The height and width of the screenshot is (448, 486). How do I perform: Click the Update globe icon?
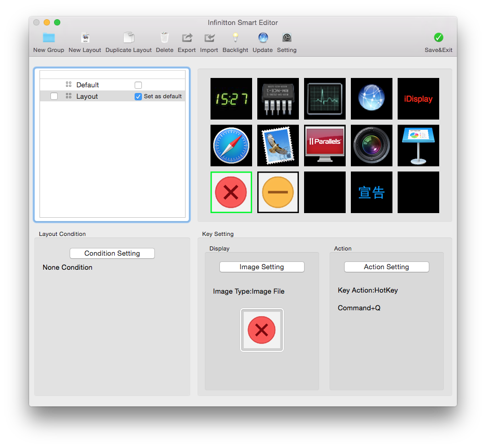262,38
